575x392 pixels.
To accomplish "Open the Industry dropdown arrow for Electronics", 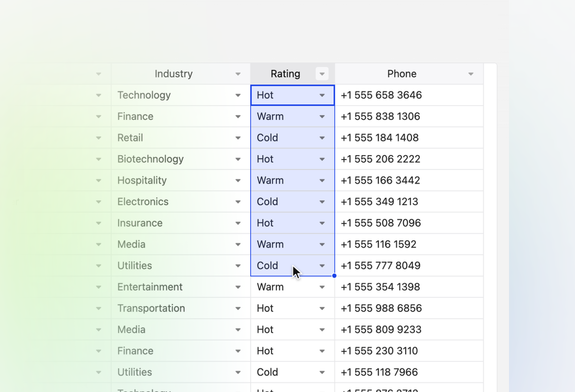I will (238, 202).
